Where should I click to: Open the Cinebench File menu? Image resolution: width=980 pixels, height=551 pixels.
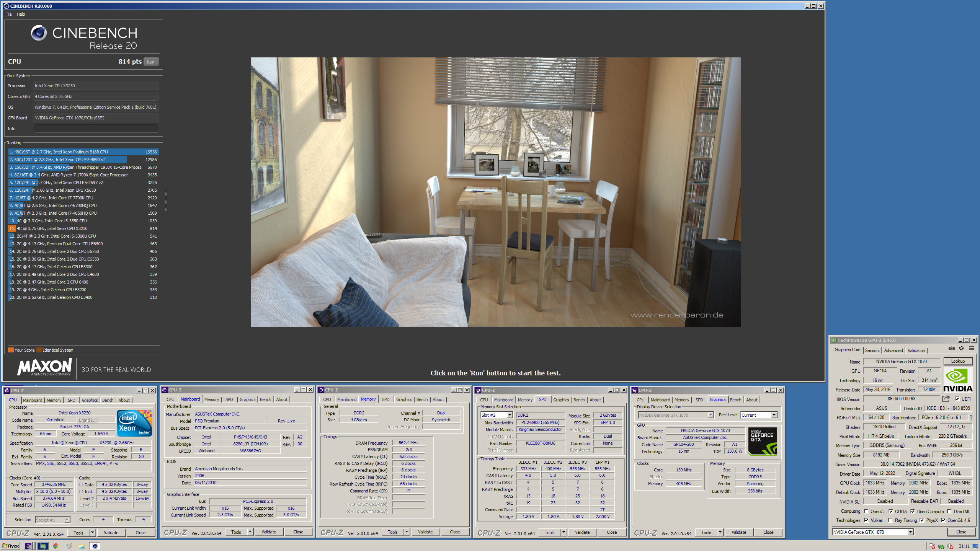(x=8, y=14)
